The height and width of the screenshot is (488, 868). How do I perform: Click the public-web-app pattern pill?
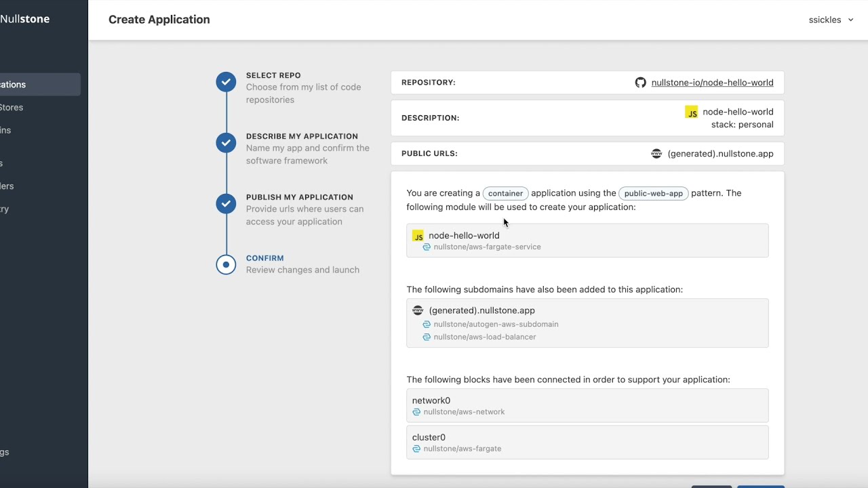(653, 193)
